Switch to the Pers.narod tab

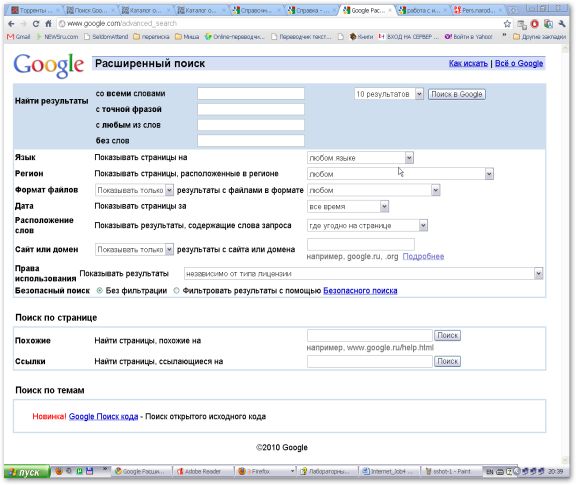[479, 10]
